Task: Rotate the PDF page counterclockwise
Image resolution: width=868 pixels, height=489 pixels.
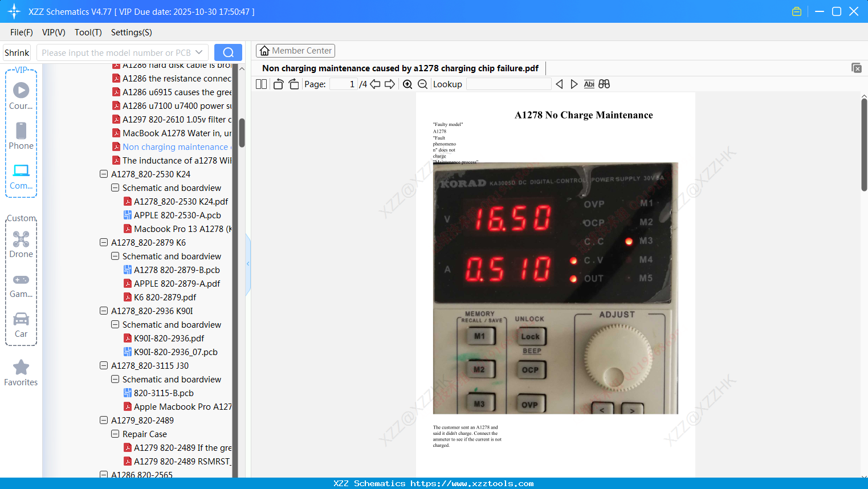Action: (x=278, y=84)
